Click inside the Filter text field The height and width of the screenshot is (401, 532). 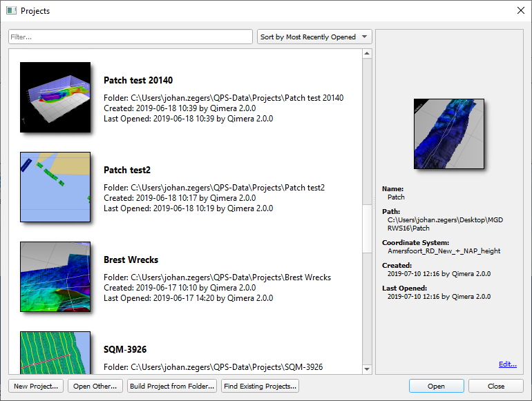coord(131,37)
